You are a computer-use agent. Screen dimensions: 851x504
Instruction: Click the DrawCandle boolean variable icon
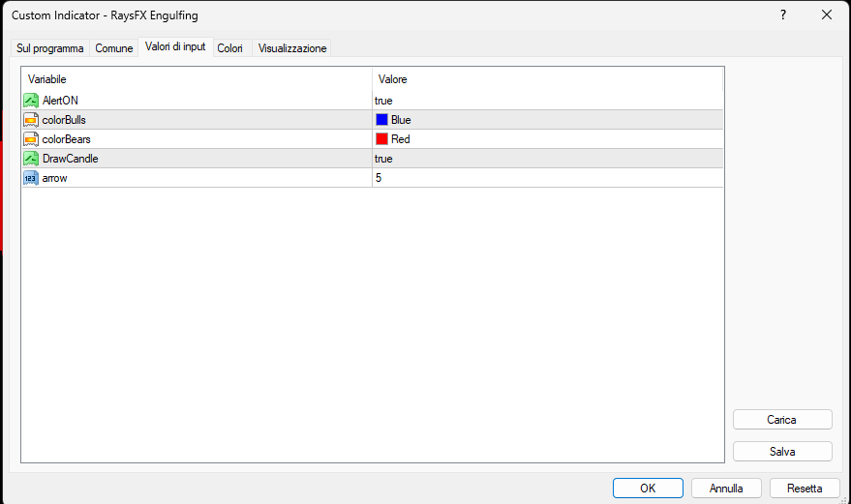coord(31,159)
